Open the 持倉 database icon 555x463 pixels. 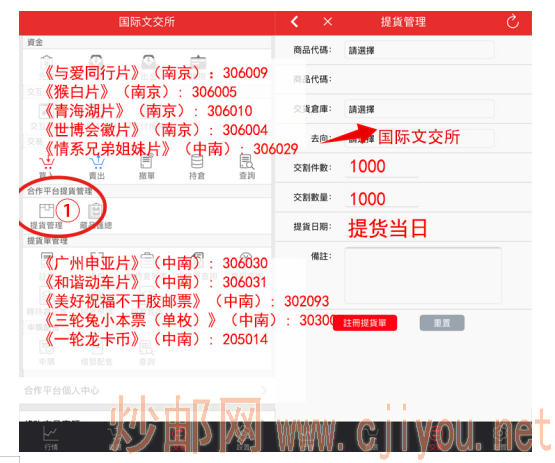click(197, 163)
